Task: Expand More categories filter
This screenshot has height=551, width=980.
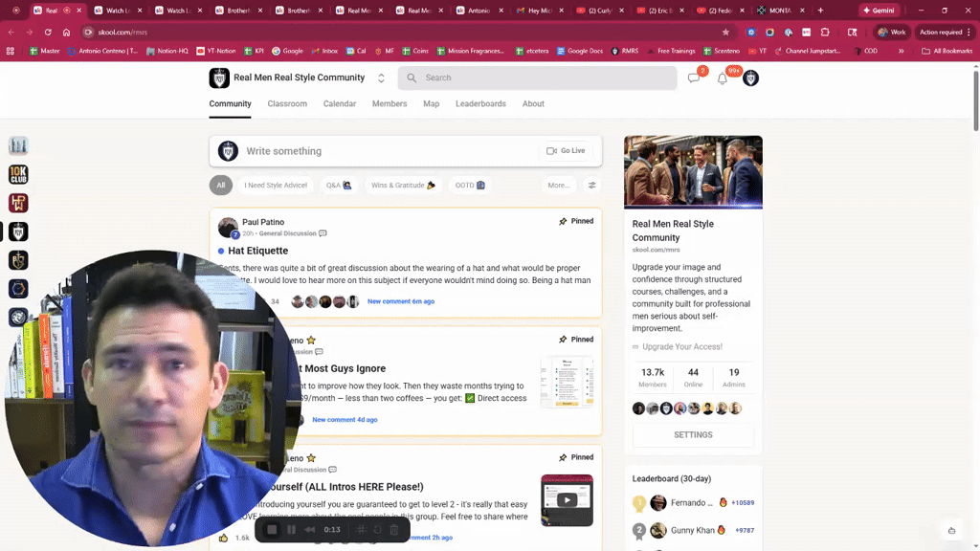Action: [558, 185]
